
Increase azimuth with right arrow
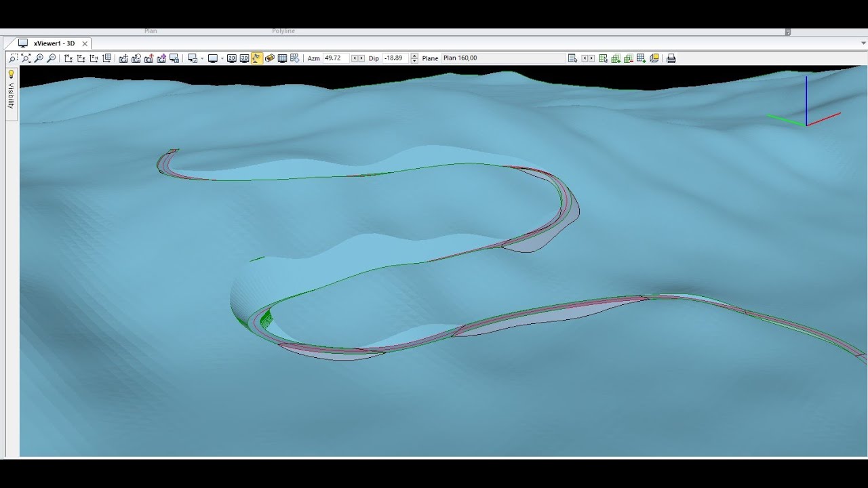361,58
